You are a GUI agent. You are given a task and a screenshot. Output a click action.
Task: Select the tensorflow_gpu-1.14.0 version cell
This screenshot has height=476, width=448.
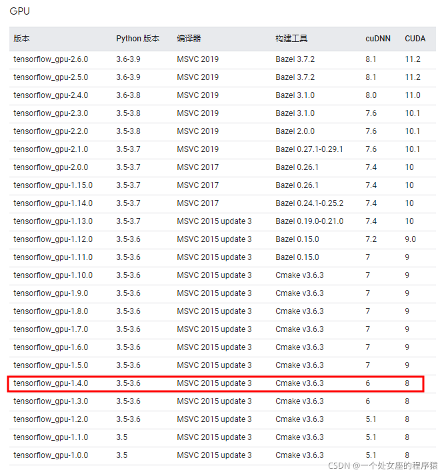click(53, 203)
